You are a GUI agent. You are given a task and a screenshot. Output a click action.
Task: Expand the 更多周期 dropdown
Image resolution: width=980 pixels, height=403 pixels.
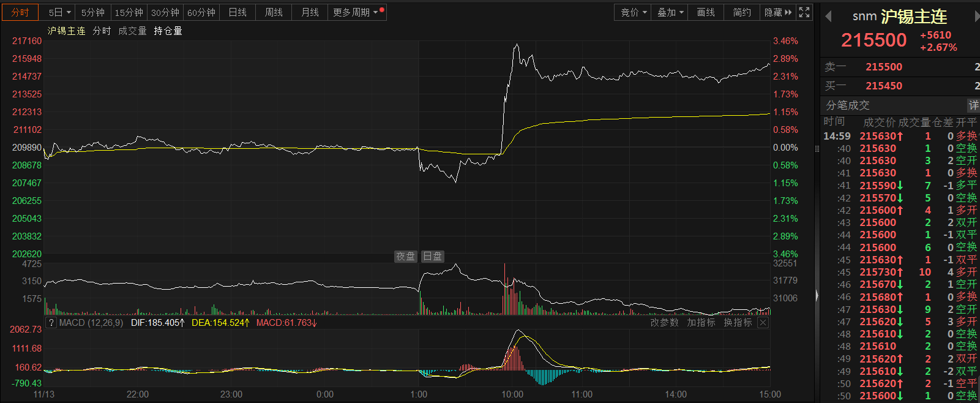(357, 12)
